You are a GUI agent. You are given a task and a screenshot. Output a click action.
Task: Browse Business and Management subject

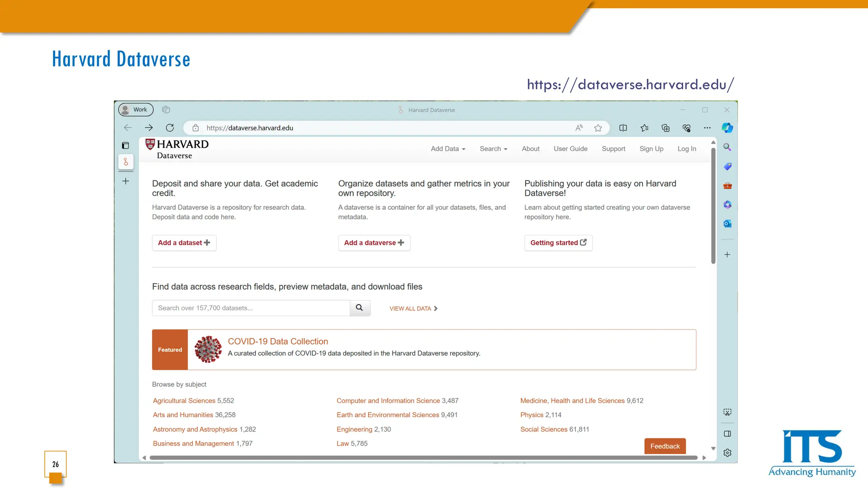[x=193, y=444]
